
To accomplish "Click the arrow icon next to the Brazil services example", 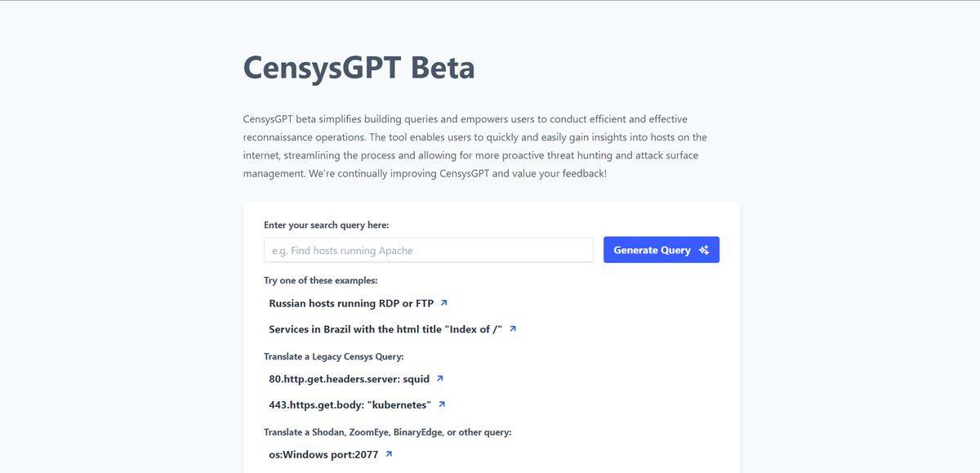I will (513, 328).
